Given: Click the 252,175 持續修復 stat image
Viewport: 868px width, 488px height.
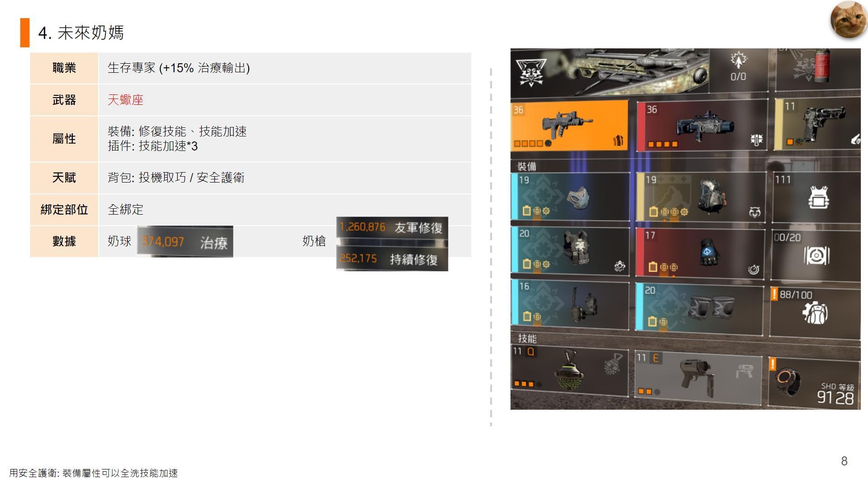Looking at the screenshot, I should [x=392, y=259].
